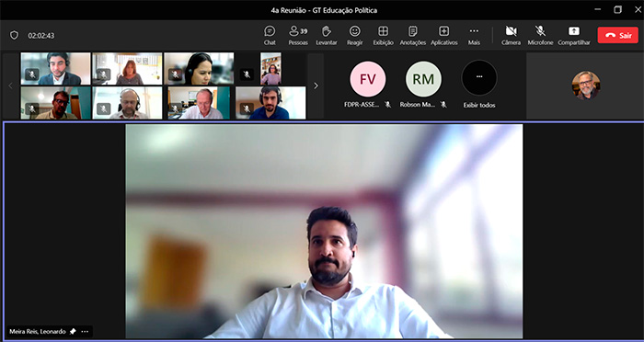Select the FV participant avatar
The image size is (644, 342).
(368, 79)
